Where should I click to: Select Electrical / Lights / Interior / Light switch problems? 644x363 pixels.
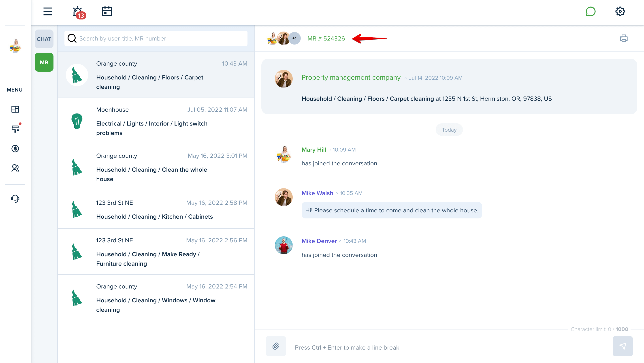[156, 121]
